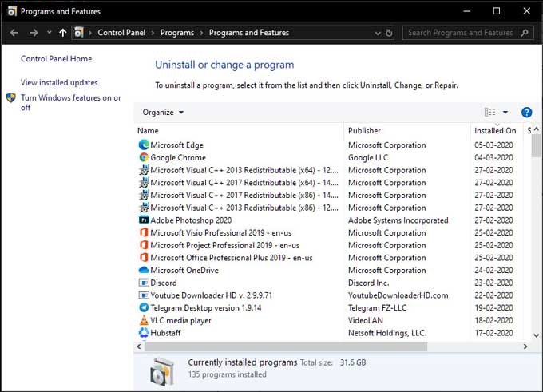
Task: Click the Google Chrome program icon
Action: [x=144, y=157]
